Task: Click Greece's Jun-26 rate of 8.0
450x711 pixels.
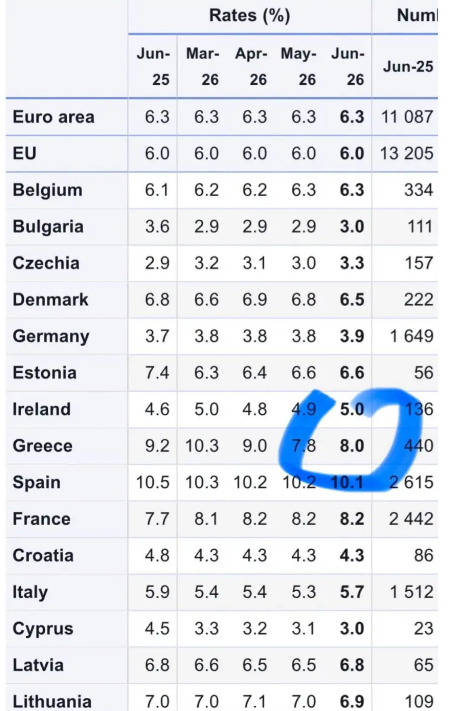Action: tap(352, 446)
